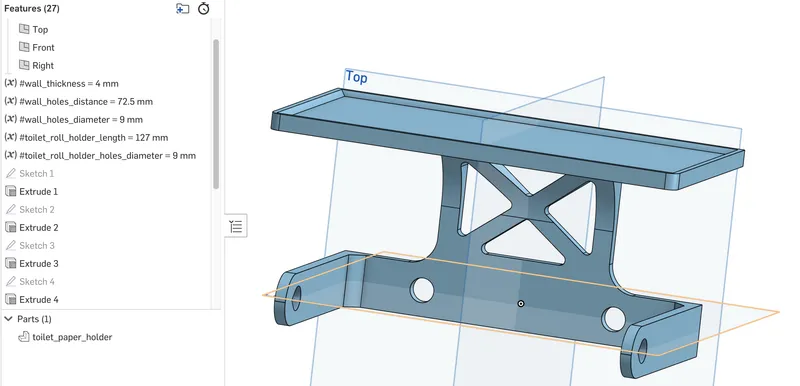The width and height of the screenshot is (800, 386).
Task: Click the origin point in 3D view
Action: (x=520, y=303)
